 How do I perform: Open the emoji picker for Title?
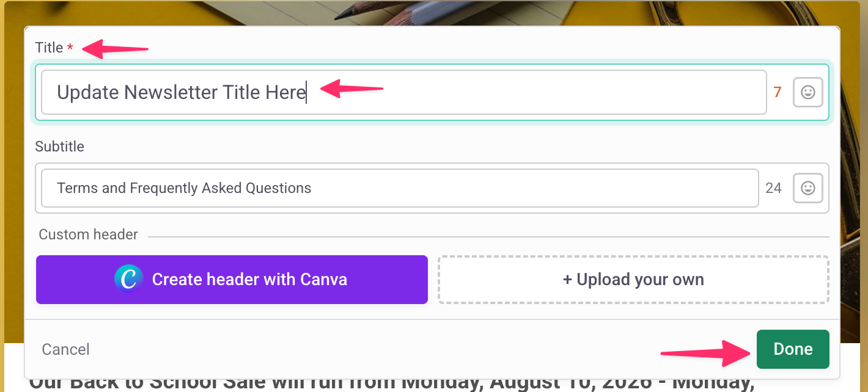[x=807, y=92]
